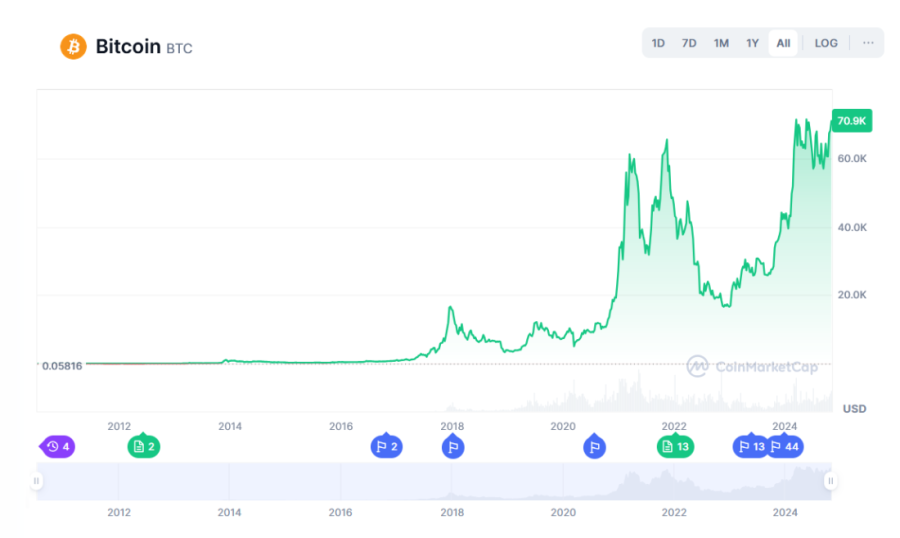Click the blue flag marker below 2018
Image resolution: width=900 pixels, height=538 pixels.
453,446
